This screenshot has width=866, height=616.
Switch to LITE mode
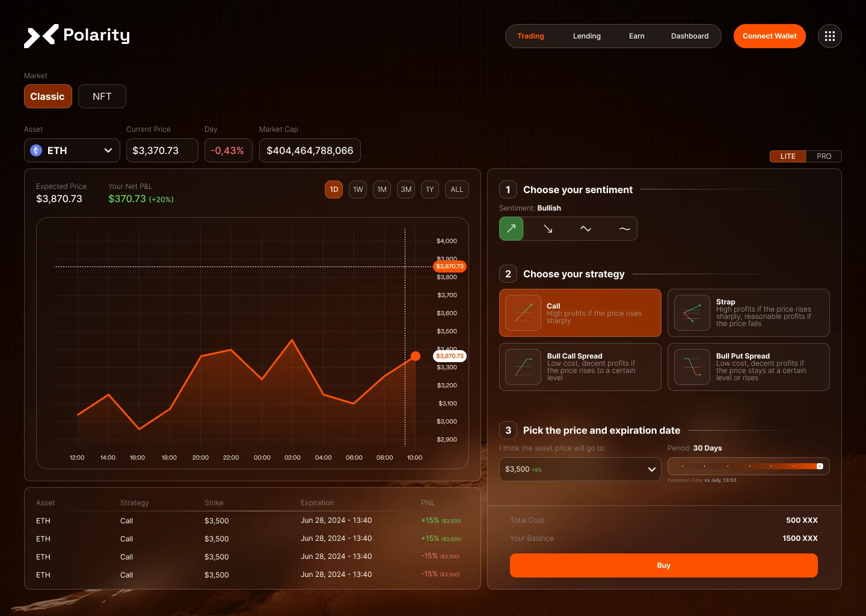788,156
